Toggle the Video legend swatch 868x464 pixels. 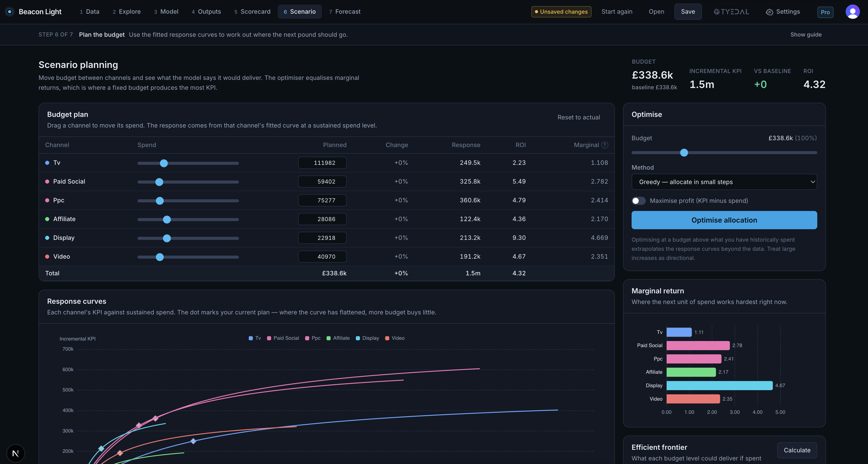[387, 338]
